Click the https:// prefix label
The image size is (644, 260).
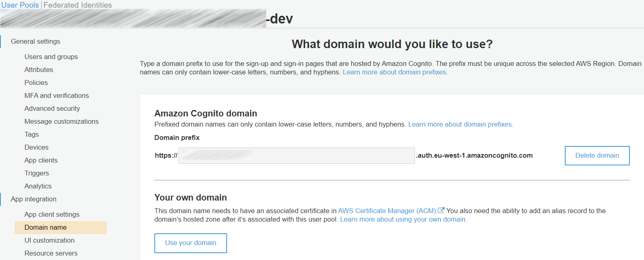166,155
